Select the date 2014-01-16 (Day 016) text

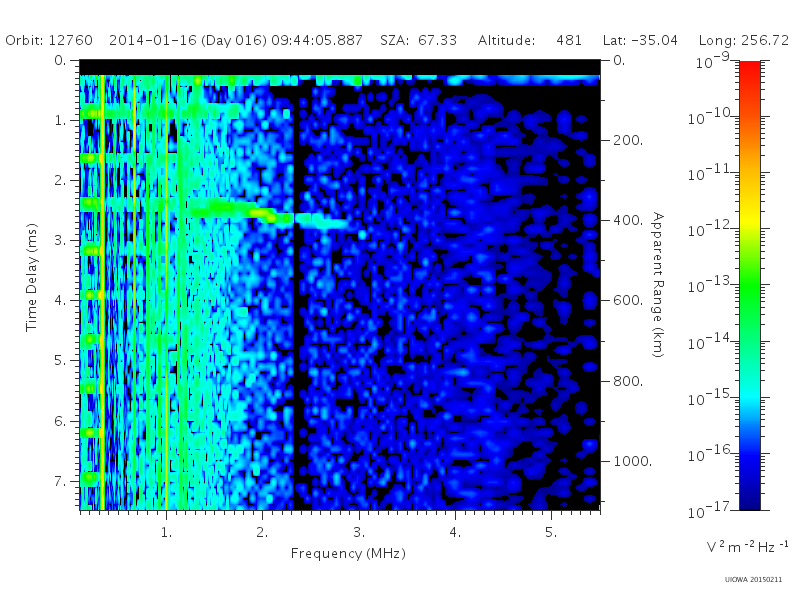pyautogui.click(x=188, y=40)
